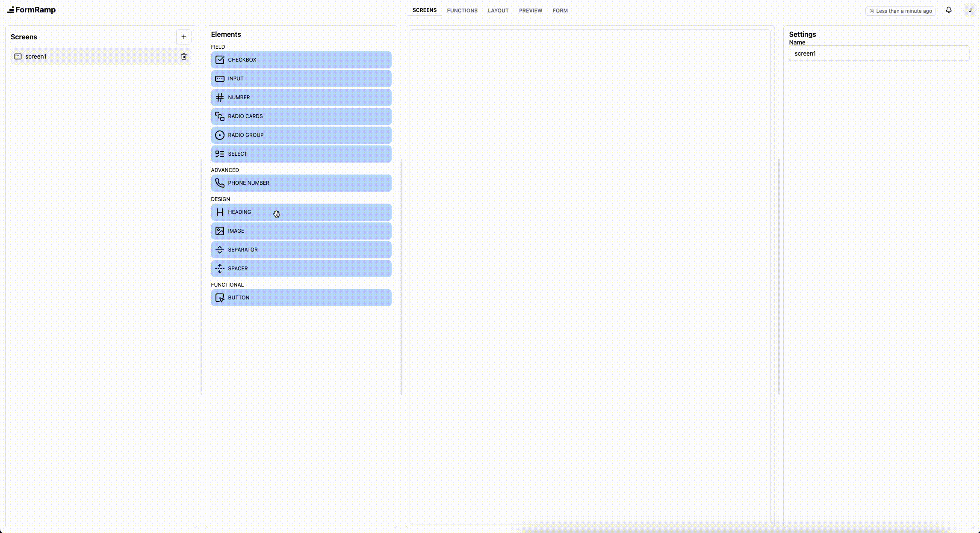
Task: Click the SPACER element icon
Action: tap(220, 268)
